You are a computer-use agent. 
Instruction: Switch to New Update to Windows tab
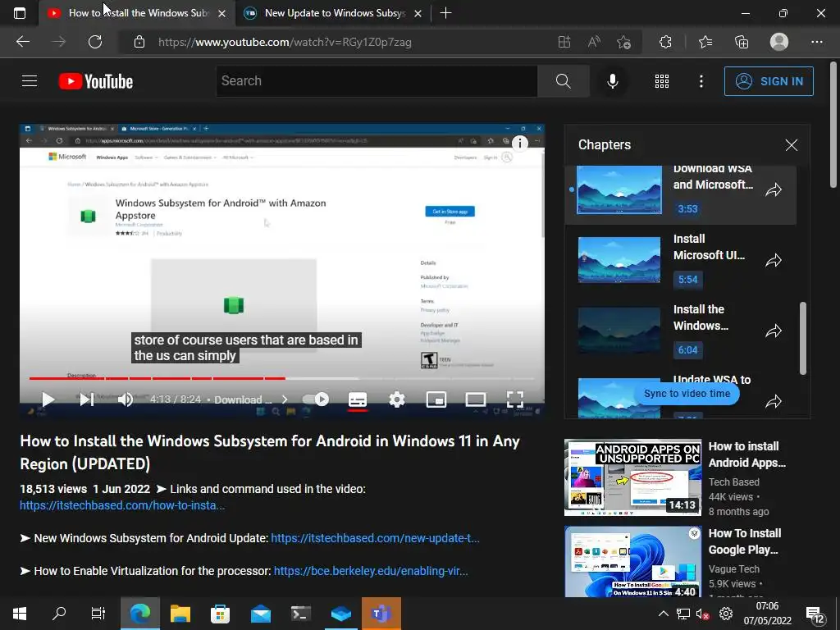[x=335, y=13]
